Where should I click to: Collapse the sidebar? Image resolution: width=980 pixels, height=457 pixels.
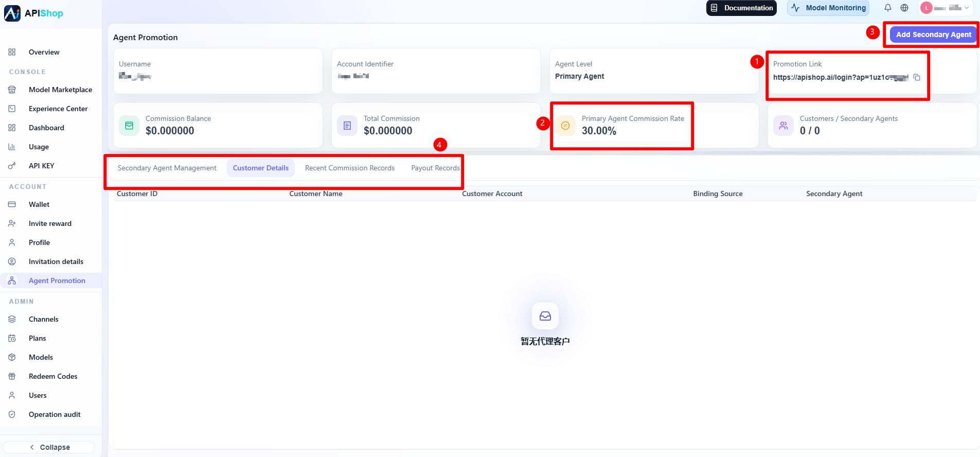click(49, 447)
